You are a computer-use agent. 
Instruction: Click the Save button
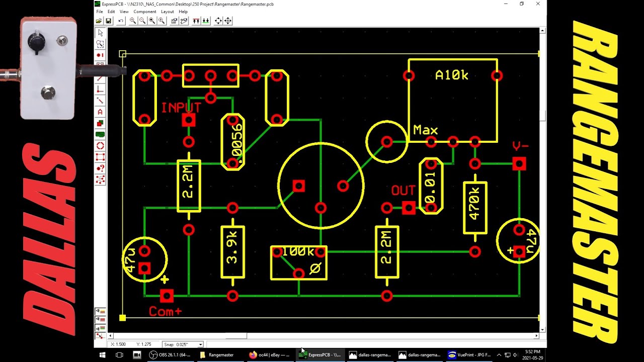pos(108,21)
